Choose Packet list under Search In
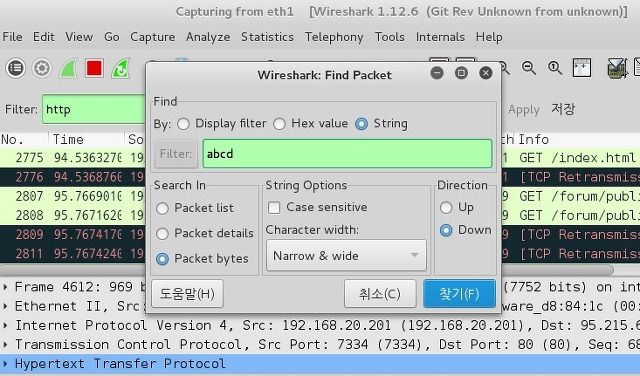The width and height of the screenshot is (640, 376). 162,208
